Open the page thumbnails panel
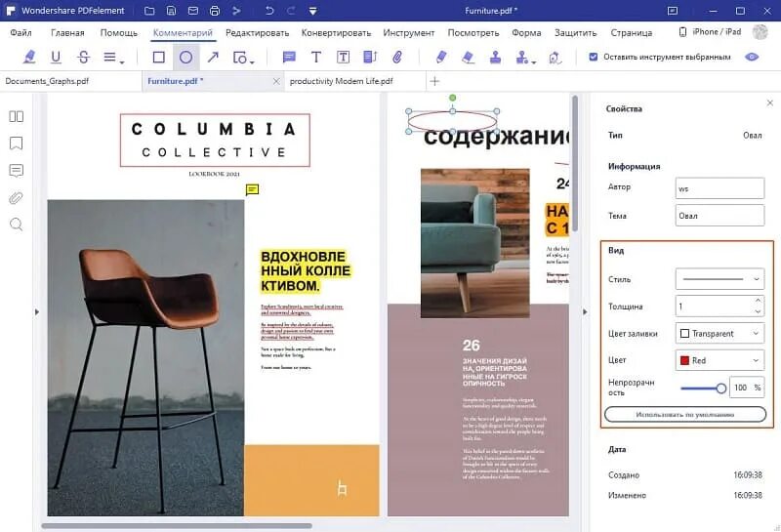Image resolution: width=781 pixels, height=532 pixels. [x=16, y=116]
